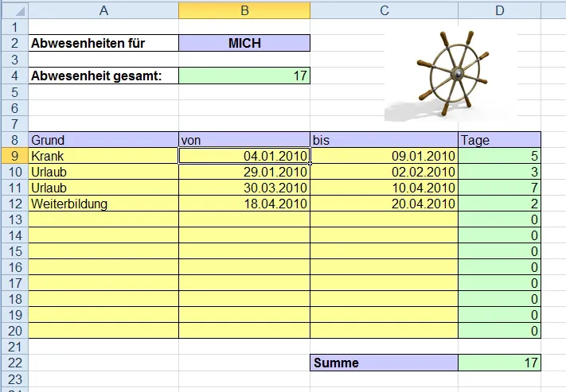Click the Summe label cell

[x=384, y=363]
